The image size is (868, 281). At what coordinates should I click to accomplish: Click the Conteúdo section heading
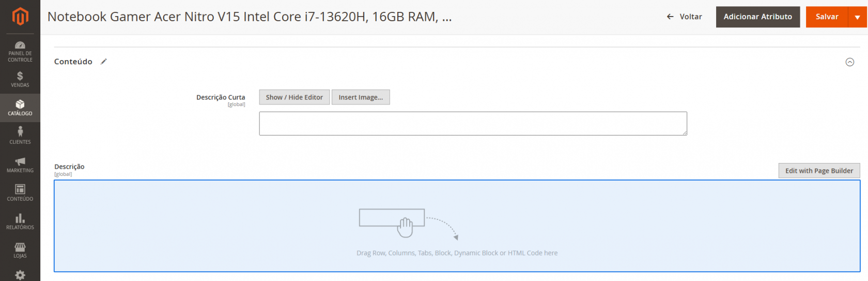(x=73, y=62)
